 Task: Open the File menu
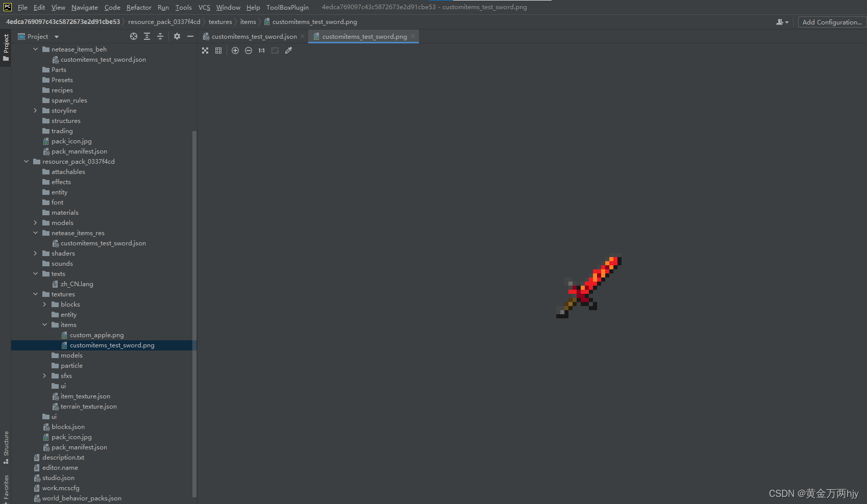click(22, 7)
